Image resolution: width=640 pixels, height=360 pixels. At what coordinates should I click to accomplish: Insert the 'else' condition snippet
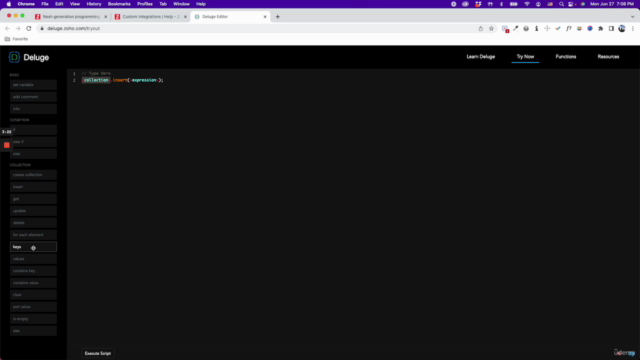point(33,154)
